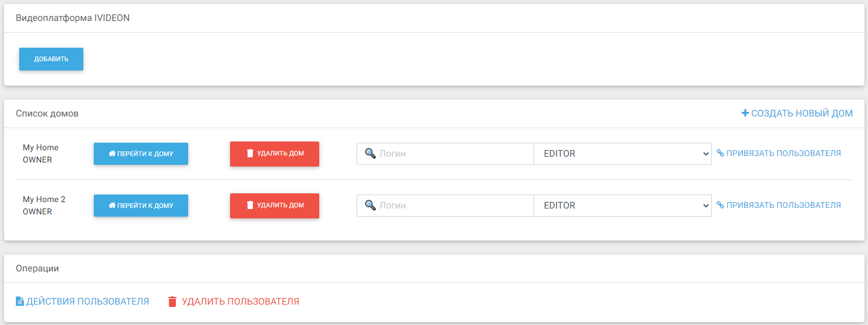868x325 pixels.
Task: Focus the Логин input for My Home 2
Action: [454, 206]
